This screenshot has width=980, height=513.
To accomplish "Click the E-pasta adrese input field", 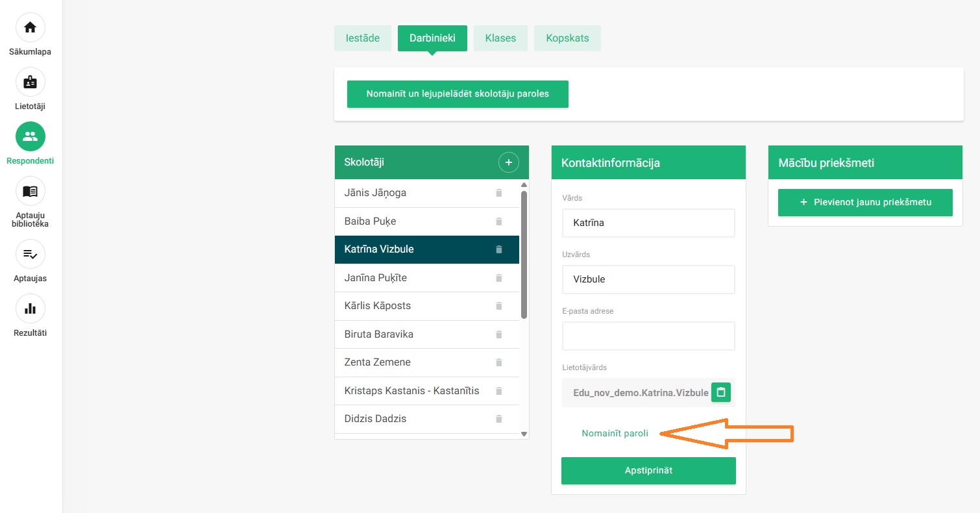I will 648,336.
